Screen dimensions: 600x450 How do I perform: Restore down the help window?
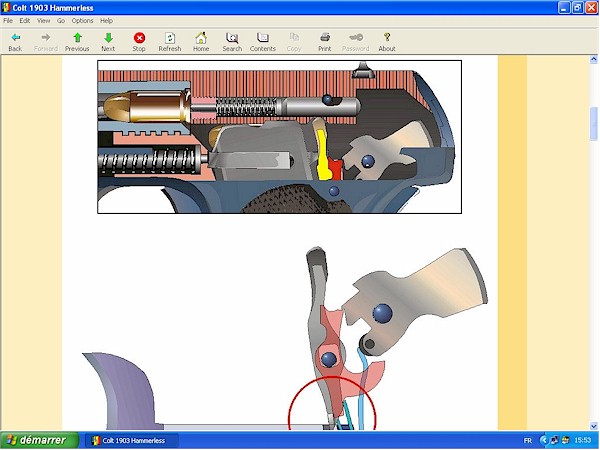pos(578,8)
